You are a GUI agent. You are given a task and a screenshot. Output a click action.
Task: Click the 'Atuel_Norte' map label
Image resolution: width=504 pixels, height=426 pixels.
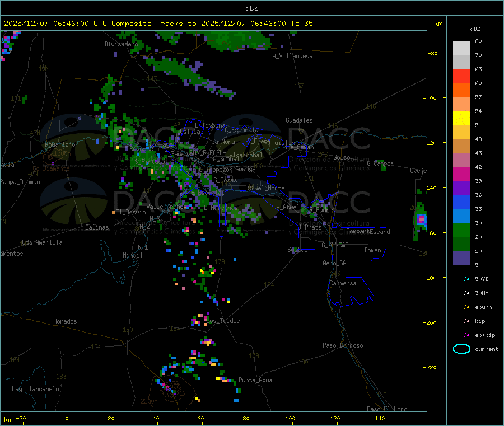(266, 188)
